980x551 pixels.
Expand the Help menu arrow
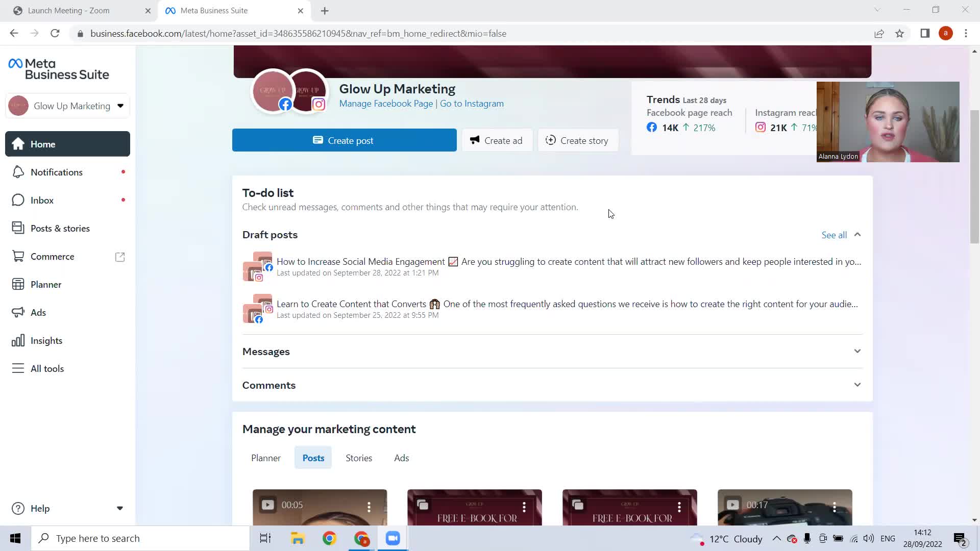point(120,508)
